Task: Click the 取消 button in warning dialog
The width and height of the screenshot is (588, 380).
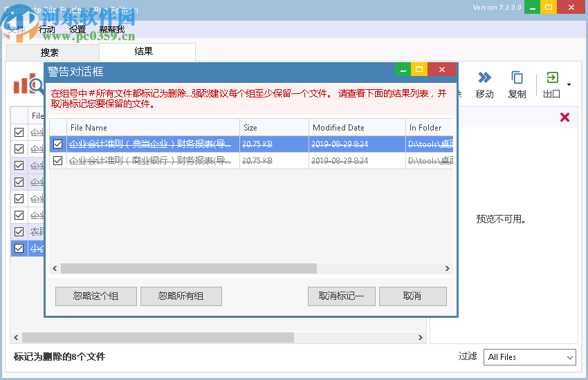Action: [x=413, y=296]
